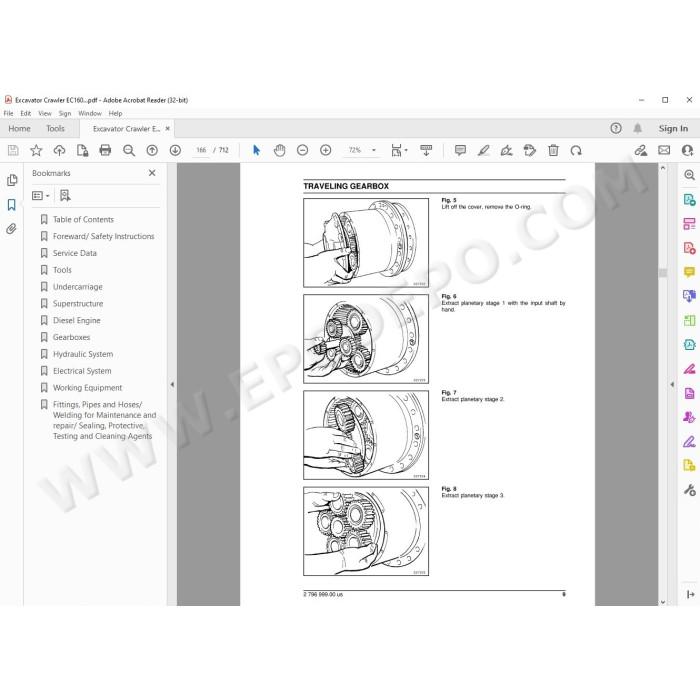
Task: Click the Sign In button
Action: 673,129
